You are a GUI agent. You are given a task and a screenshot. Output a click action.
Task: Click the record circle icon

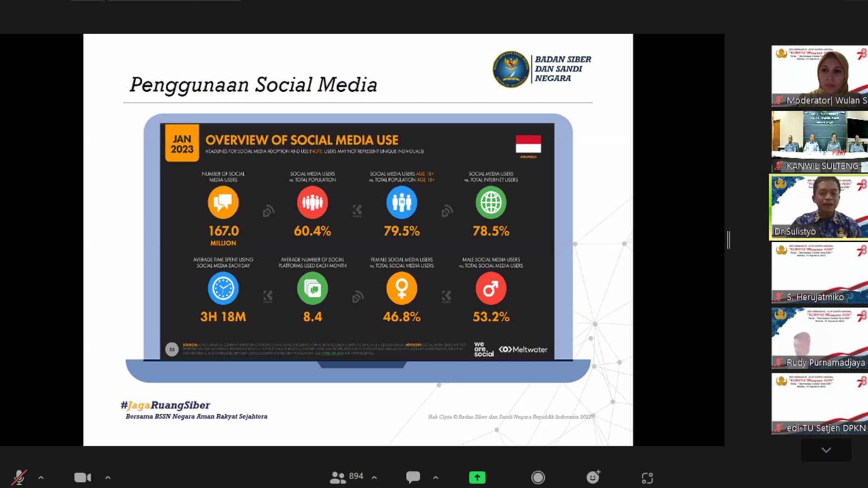[x=538, y=477]
